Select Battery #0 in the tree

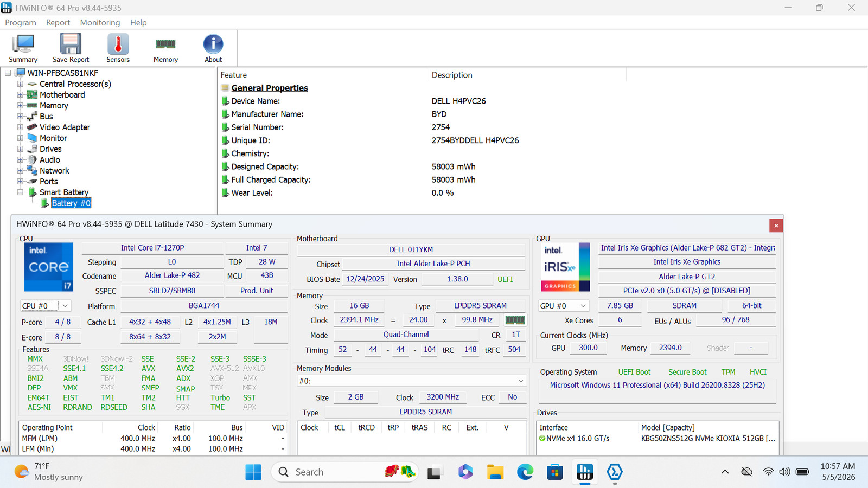[71, 203]
